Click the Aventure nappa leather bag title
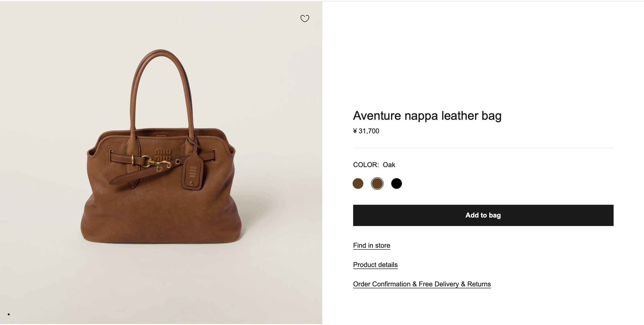This screenshot has width=644, height=325. [427, 116]
